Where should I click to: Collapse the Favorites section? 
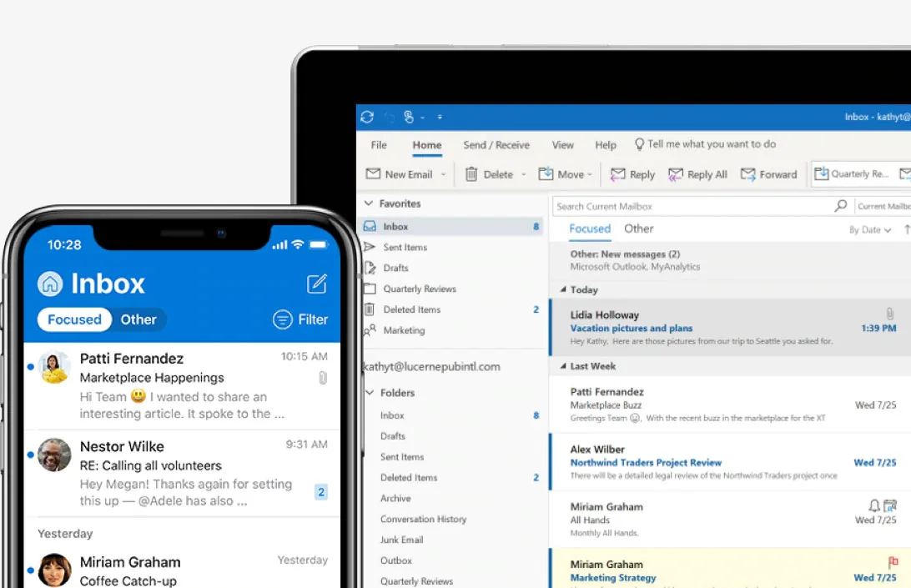(369, 204)
